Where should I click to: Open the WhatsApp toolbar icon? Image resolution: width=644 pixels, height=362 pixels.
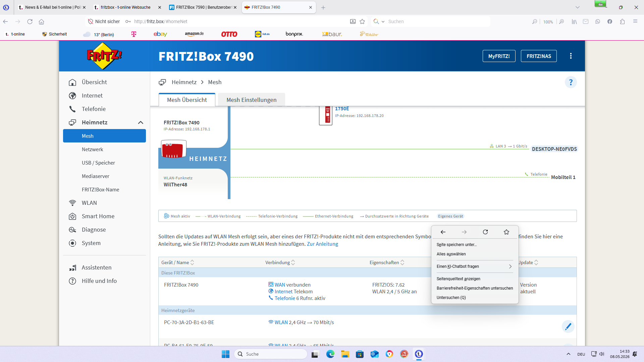click(598, 21)
